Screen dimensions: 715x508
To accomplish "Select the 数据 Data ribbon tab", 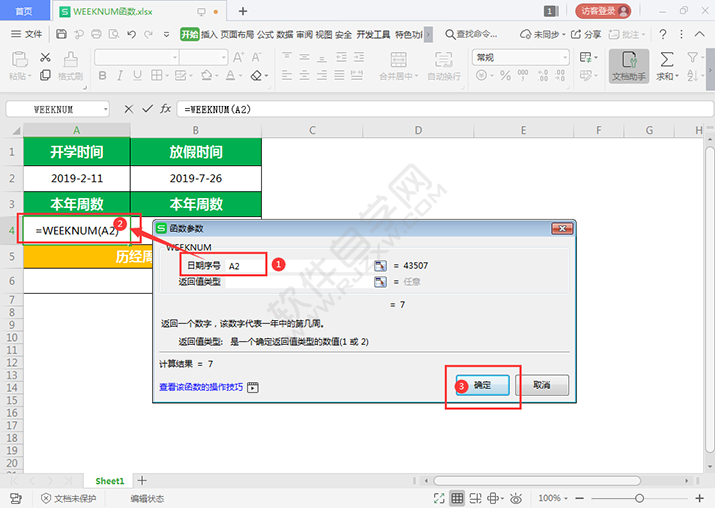I will [x=285, y=34].
